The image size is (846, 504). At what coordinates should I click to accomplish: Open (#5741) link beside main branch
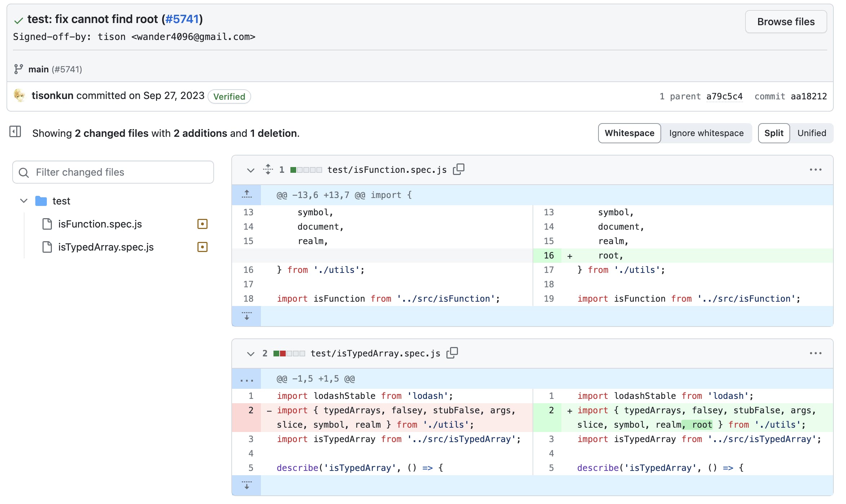67,69
